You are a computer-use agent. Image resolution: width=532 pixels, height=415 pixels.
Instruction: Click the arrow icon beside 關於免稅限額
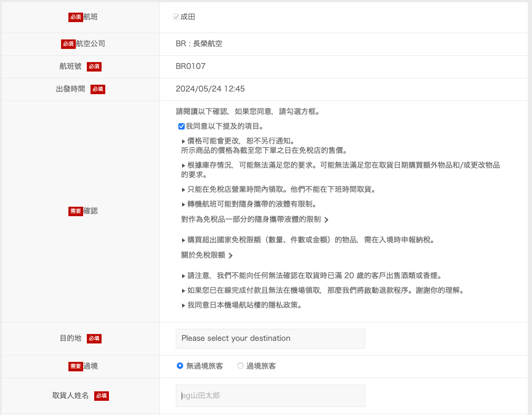tap(230, 256)
